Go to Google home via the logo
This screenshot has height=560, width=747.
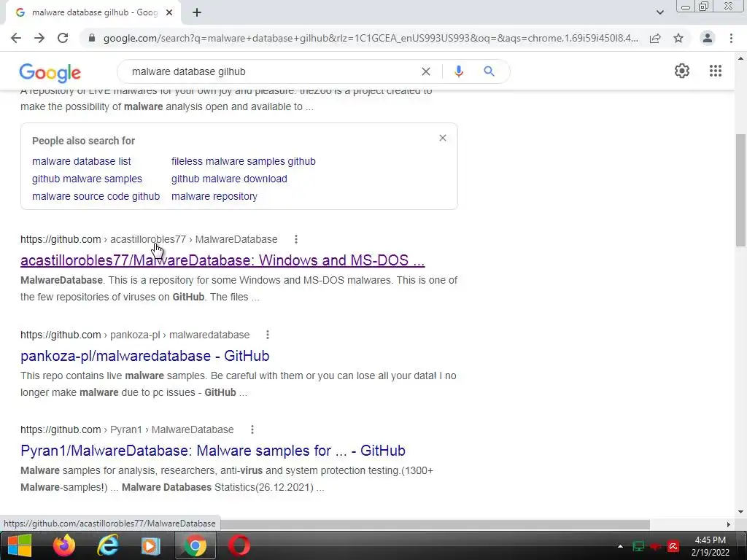pyautogui.click(x=50, y=72)
